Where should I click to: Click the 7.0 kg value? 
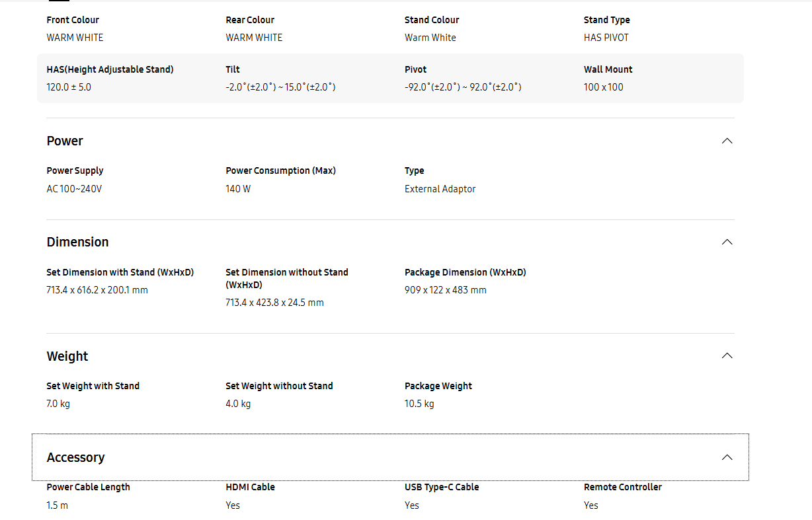(x=58, y=404)
